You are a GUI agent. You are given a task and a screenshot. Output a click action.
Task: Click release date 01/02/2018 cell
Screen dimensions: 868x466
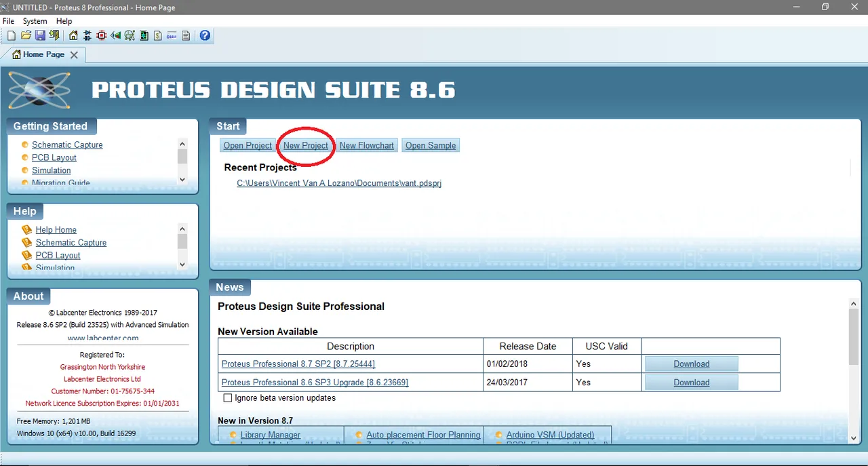pyautogui.click(x=528, y=364)
